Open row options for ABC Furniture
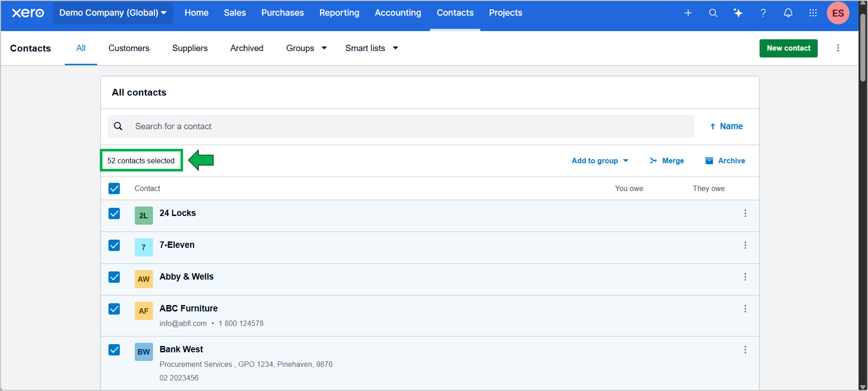868x391 pixels. (x=745, y=309)
